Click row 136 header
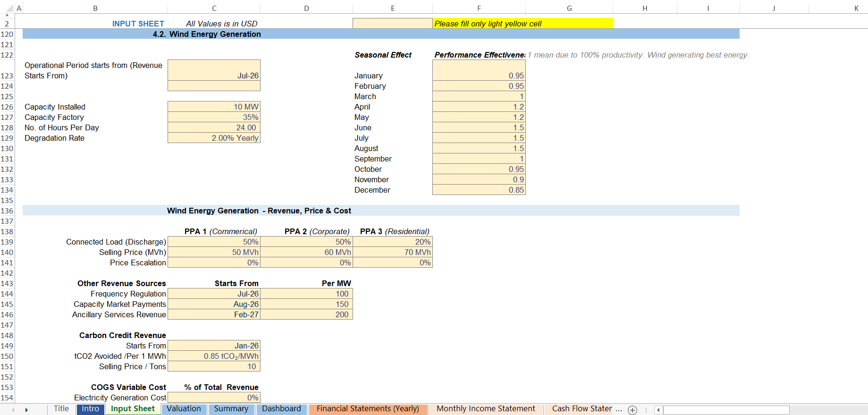Screen dimensions: 868x415 point(7,211)
